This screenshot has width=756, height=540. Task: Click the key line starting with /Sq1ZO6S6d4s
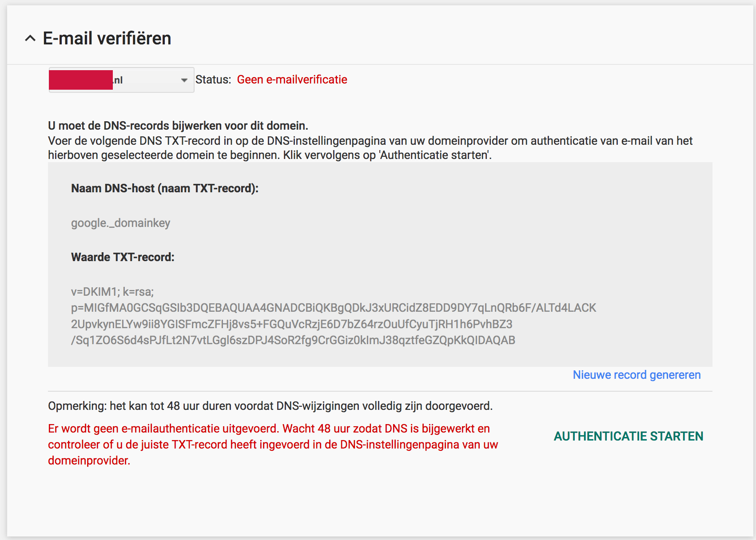(293, 340)
